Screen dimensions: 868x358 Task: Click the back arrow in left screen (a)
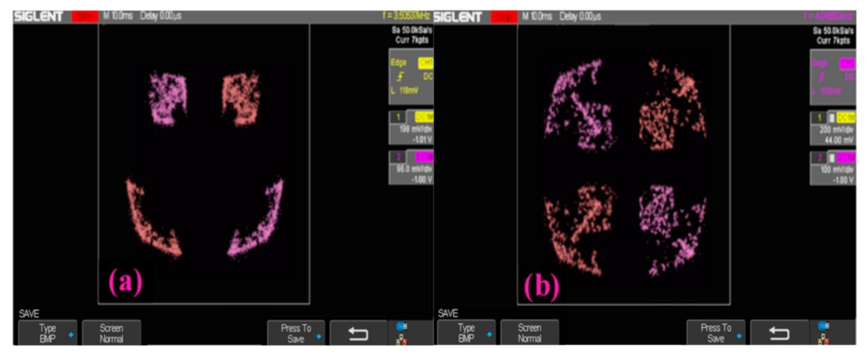(x=358, y=334)
